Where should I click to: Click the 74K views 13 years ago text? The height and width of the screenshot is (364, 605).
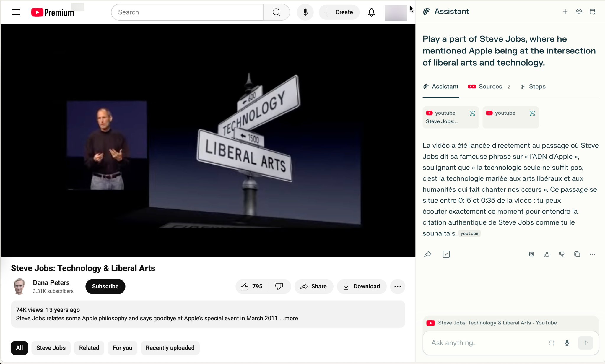pos(48,310)
